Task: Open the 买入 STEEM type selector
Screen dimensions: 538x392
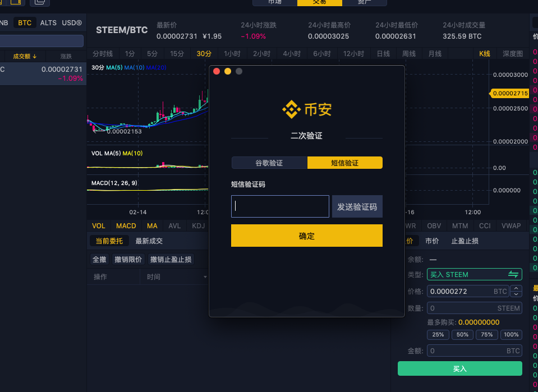Action: (475, 274)
